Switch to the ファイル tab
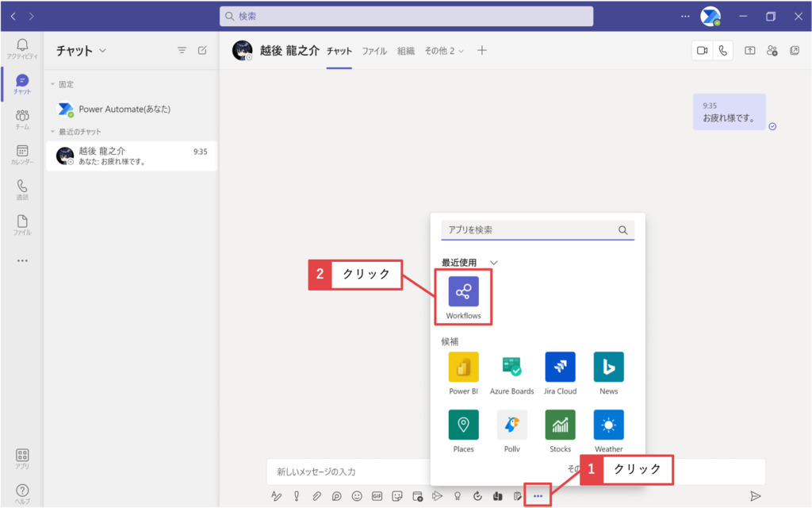812x508 pixels. (x=374, y=51)
